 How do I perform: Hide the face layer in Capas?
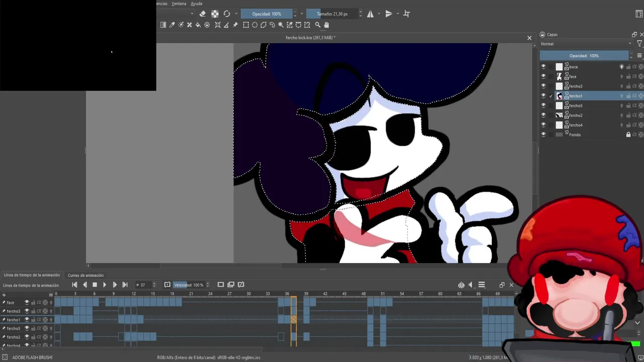543,76
